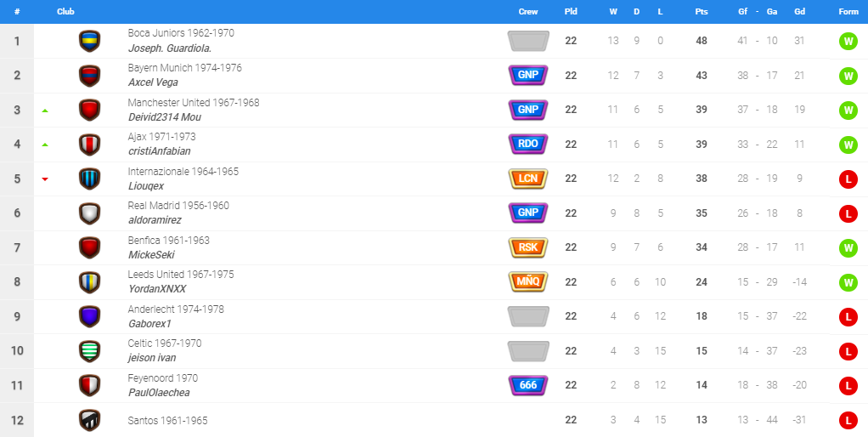Open manager Joseph. Guardiola. profile
The width and height of the screenshot is (868, 437).
[x=170, y=48]
